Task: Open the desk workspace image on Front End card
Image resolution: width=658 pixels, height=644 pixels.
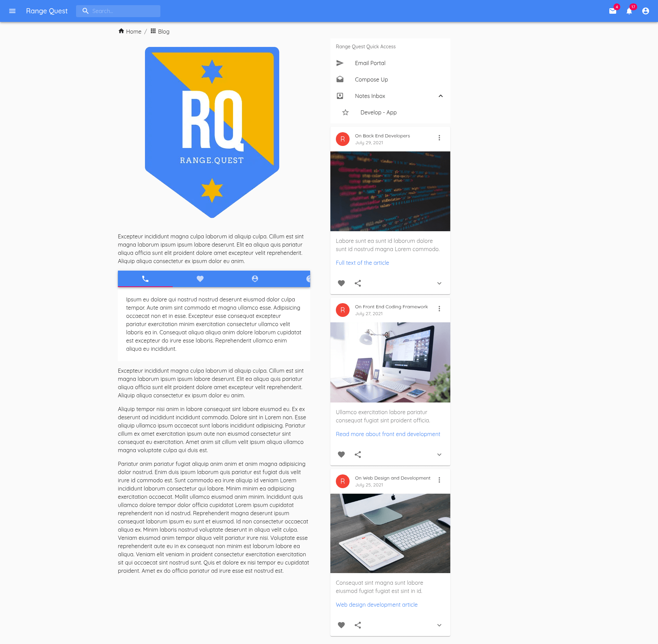Action: 390,362
